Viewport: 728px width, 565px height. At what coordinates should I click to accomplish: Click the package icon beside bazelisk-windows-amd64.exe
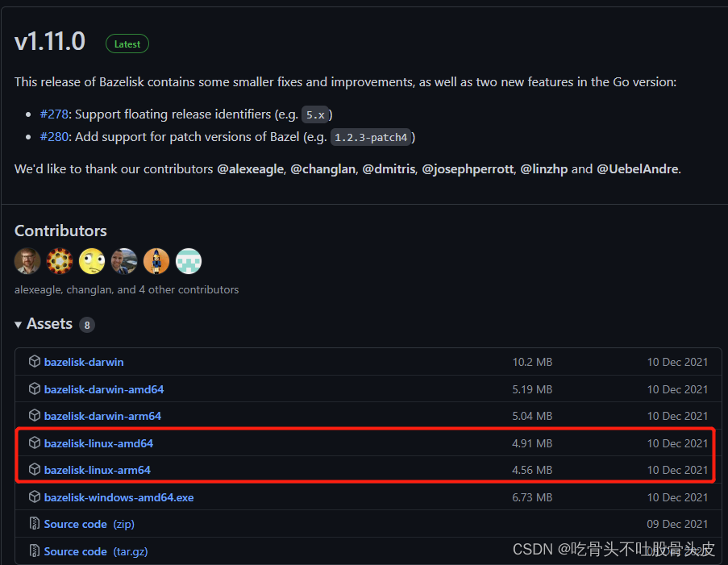click(35, 496)
